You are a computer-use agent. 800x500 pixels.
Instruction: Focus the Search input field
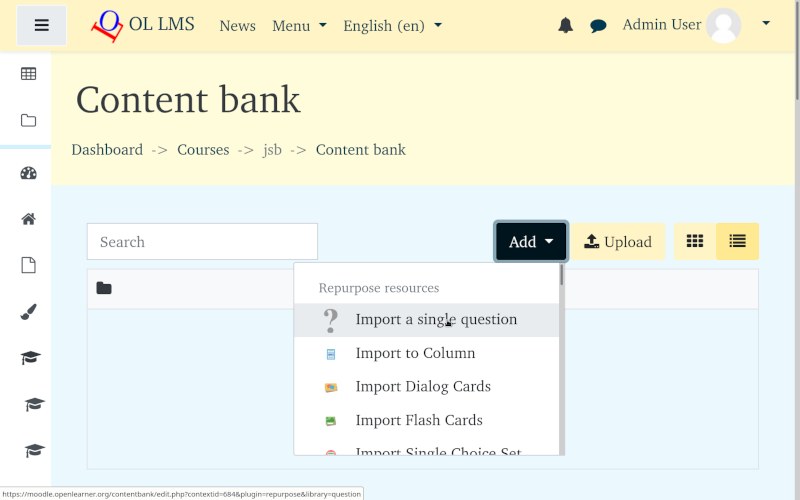pyautogui.click(x=202, y=241)
